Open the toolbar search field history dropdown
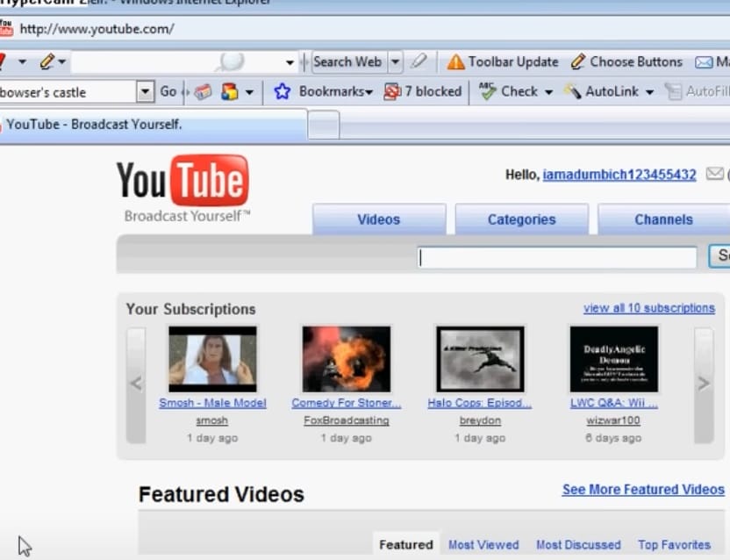The image size is (730, 560). point(290,62)
